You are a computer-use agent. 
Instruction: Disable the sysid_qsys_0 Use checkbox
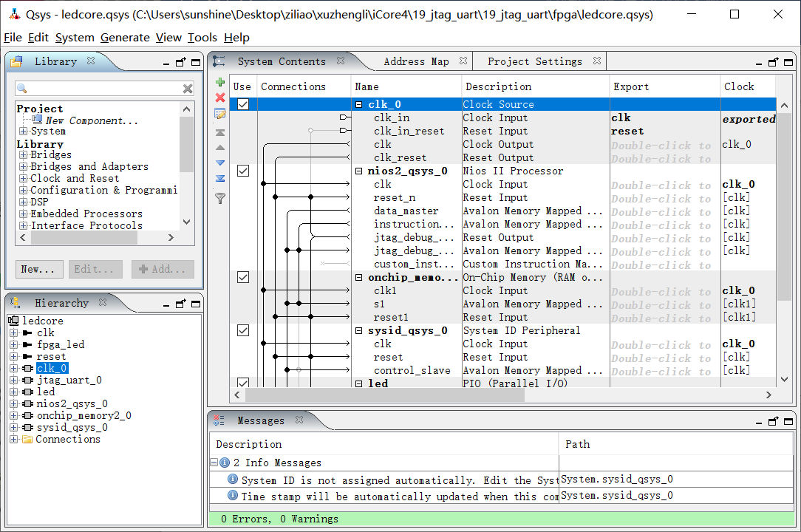coord(242,330)
